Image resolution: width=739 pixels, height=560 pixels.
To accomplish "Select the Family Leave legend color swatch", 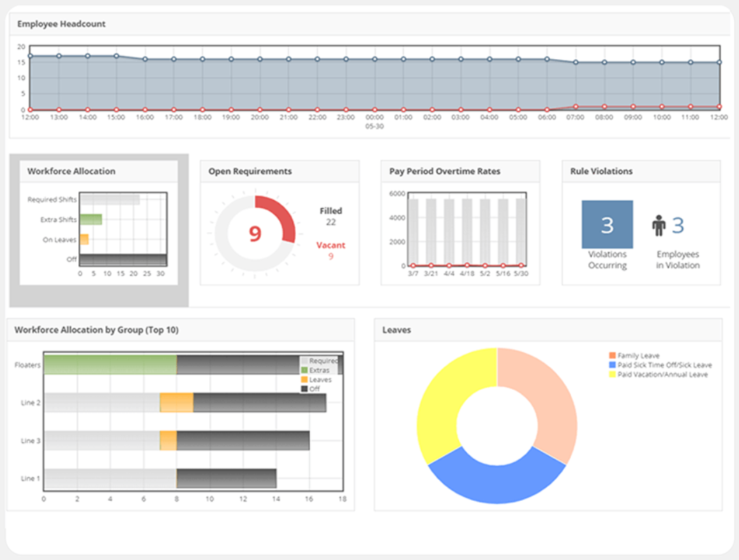I will tap(613, 356).
